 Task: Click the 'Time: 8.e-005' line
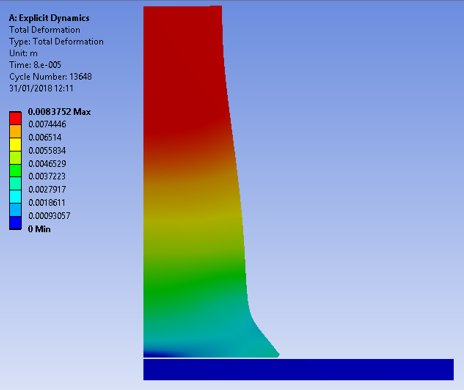pyautogui.click(x=35, y=65)
